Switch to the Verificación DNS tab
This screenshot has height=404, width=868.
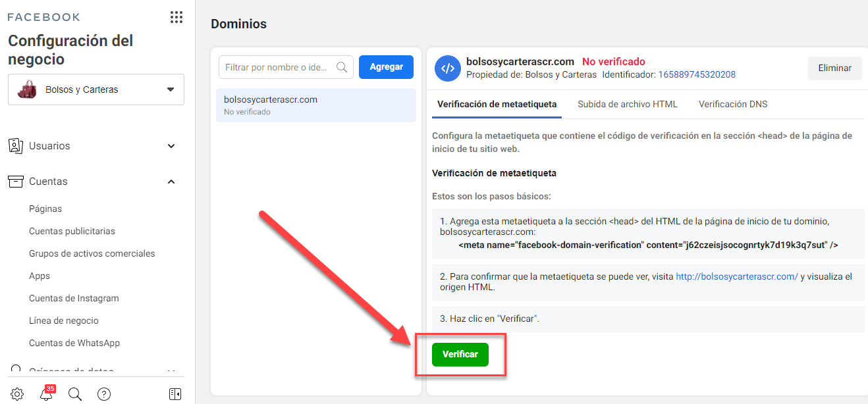[x=733, y=104]
